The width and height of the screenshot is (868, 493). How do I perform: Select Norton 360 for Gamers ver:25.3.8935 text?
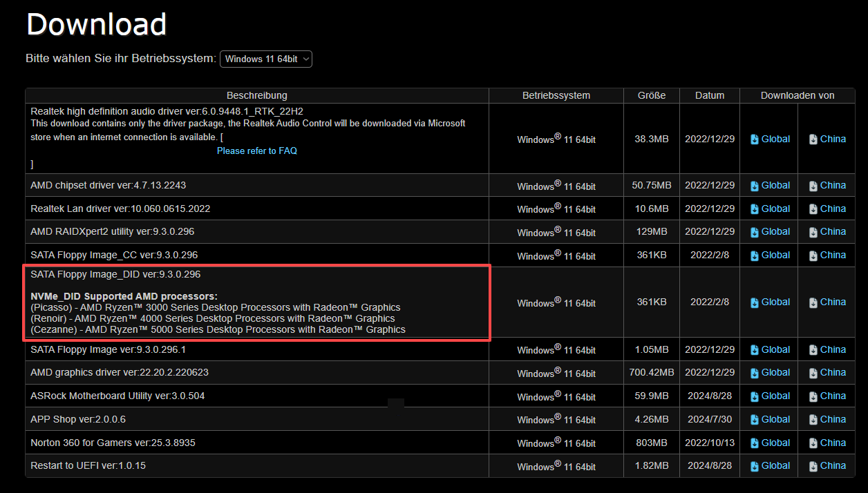tap(113, 443)
